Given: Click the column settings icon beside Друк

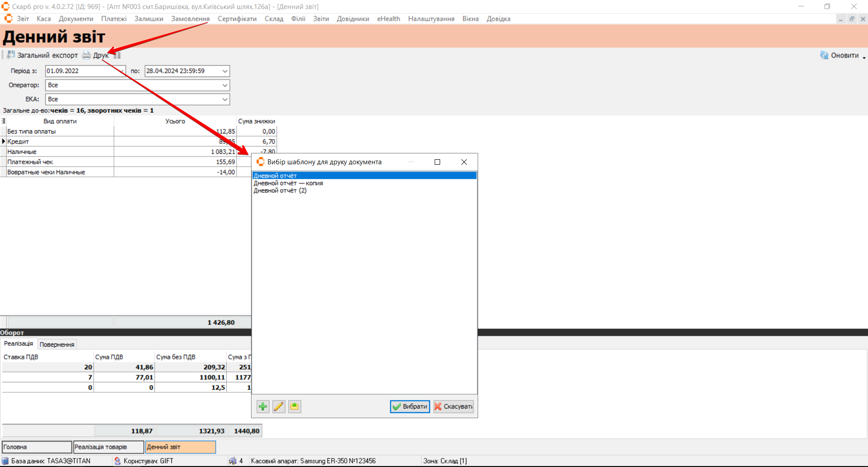Looking at the screenshot, I should point(117,55).
